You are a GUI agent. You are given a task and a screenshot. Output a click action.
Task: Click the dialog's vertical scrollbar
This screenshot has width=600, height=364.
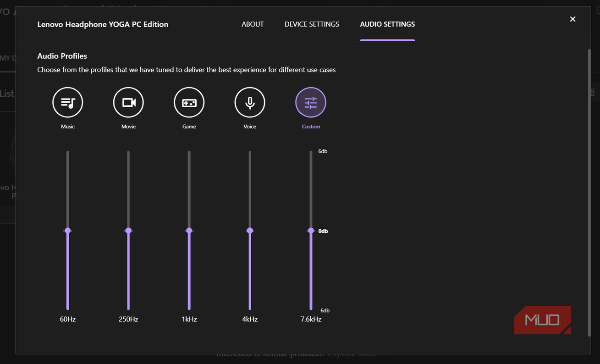point(589,193)
